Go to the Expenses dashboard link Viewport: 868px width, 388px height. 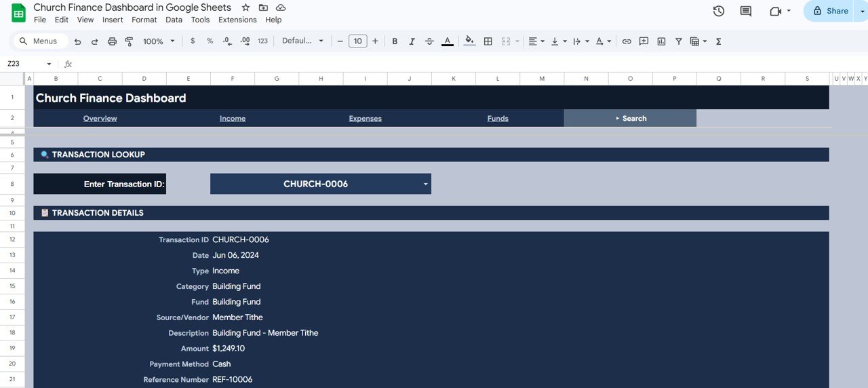[365, 118]
